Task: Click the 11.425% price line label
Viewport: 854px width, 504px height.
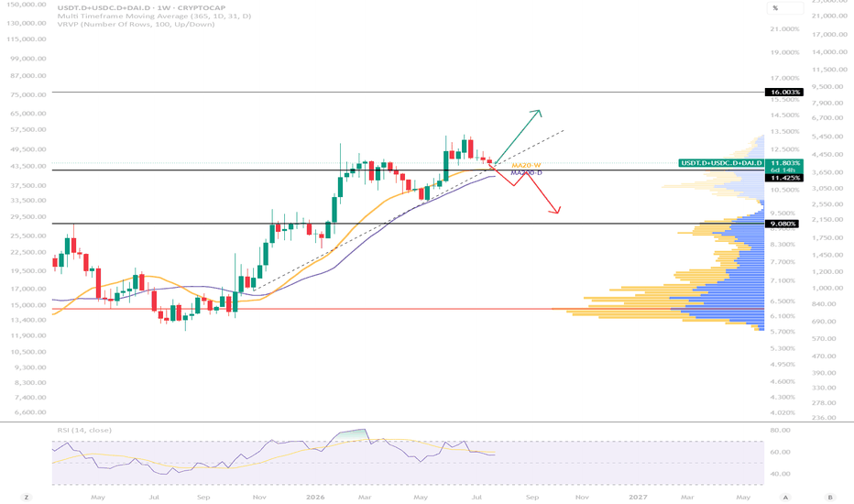Action: pos(784,178)
